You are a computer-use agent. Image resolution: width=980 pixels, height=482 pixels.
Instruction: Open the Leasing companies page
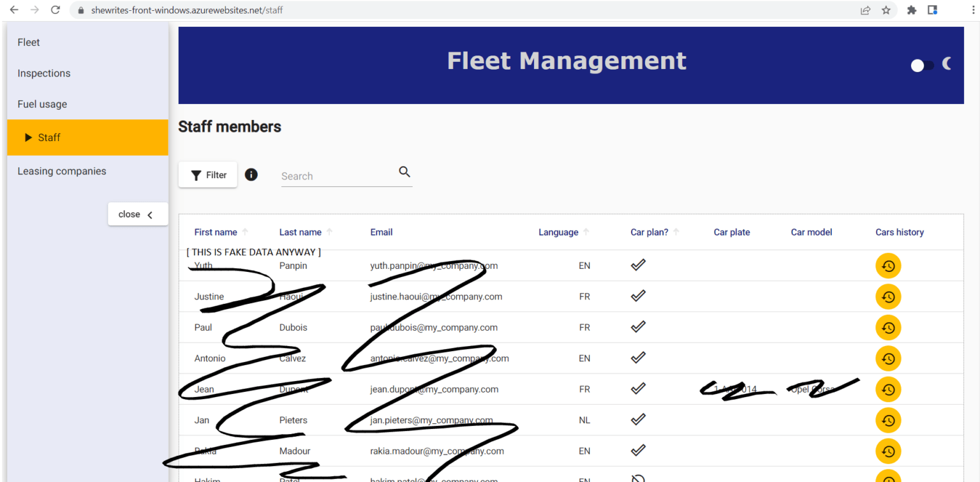click(62, 171)
